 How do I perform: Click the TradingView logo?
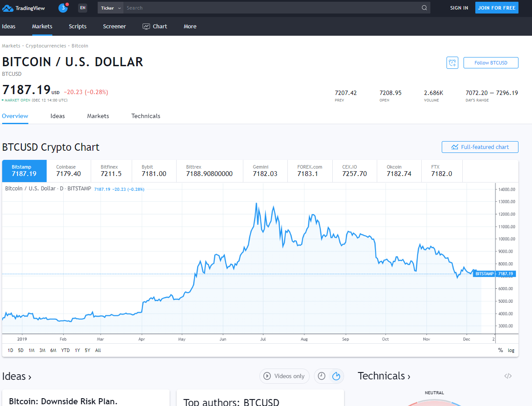(24, 8)
